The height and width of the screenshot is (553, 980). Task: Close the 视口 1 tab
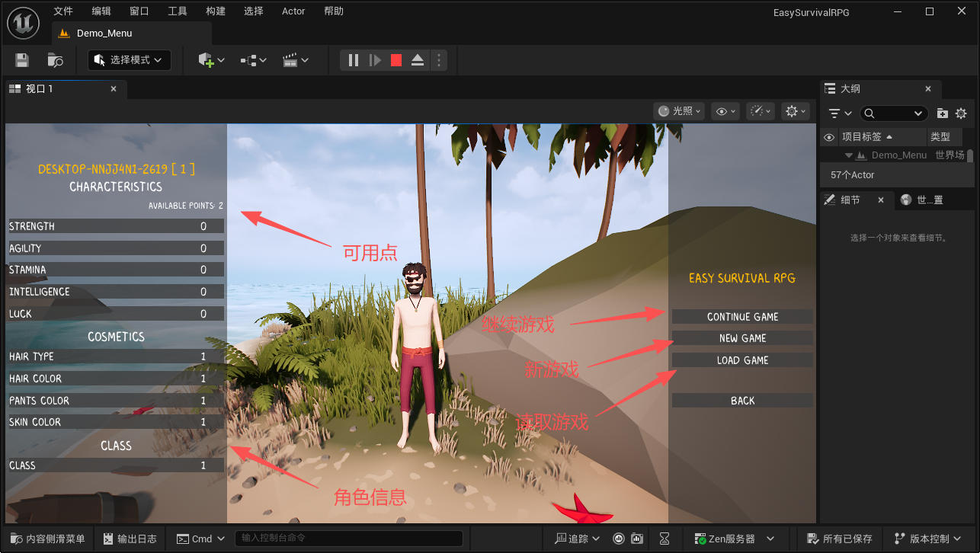[x=114, y=89]
